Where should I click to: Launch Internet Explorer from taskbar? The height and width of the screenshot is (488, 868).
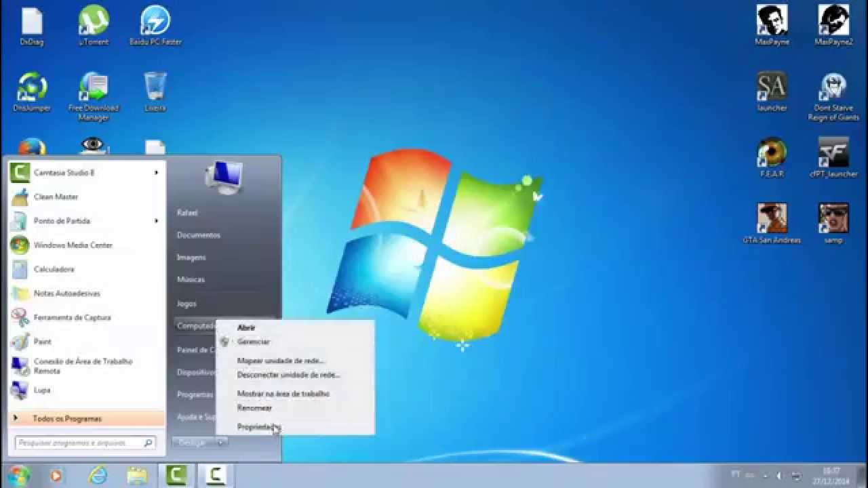98,476
